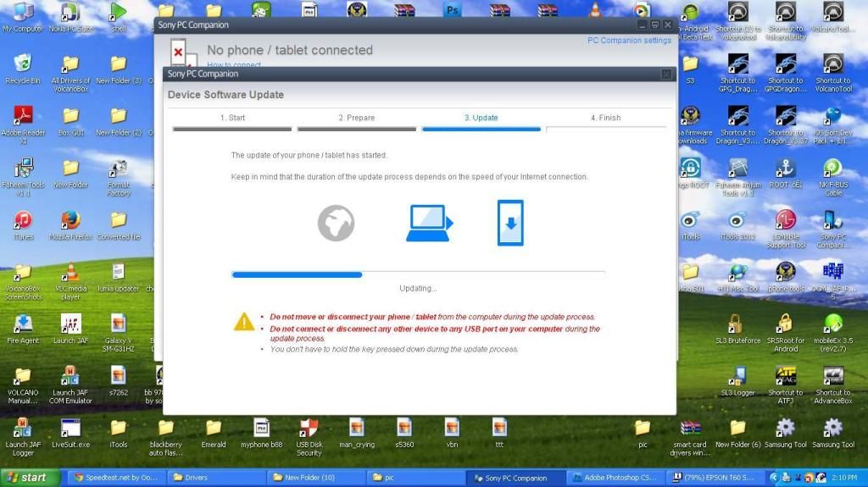Open VolcanoBox ScreenShots folder icon
868x487 pixels.
coord(23,281)
